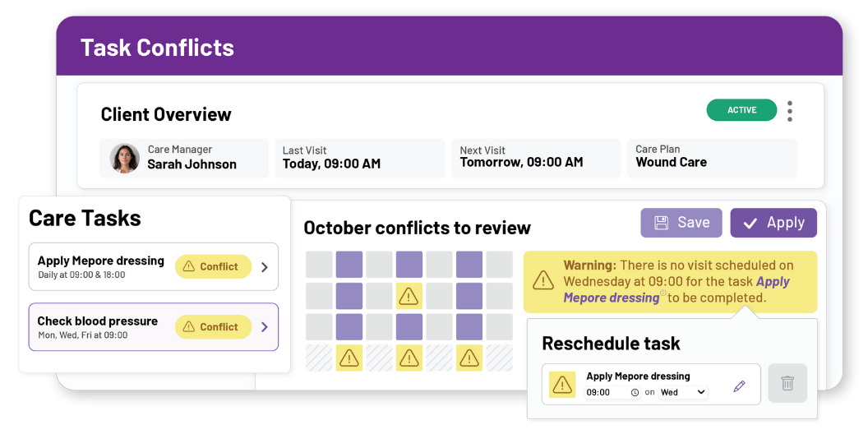This screenshot has width=868, height=434.
Task: Click warning triangle in yellow banner
Action: coord(543,280)
